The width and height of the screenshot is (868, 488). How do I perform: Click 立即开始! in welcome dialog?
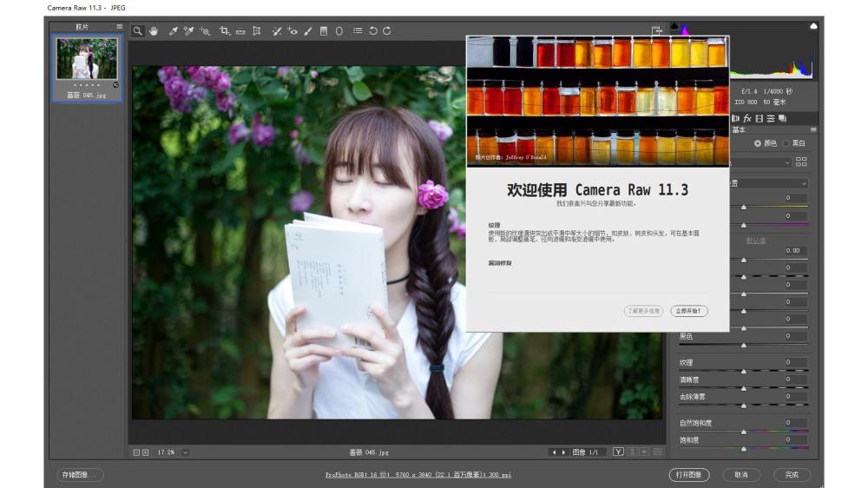pyautogui.click(x=688, y=311)
